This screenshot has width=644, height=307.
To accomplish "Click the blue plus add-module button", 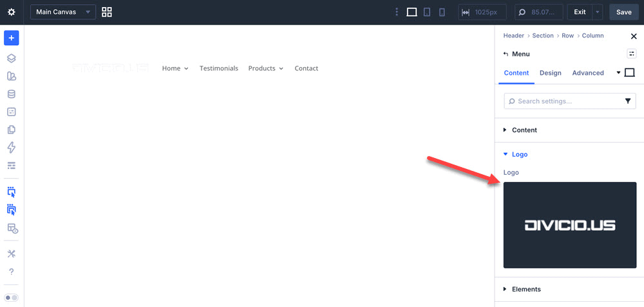I will (12, 38).
